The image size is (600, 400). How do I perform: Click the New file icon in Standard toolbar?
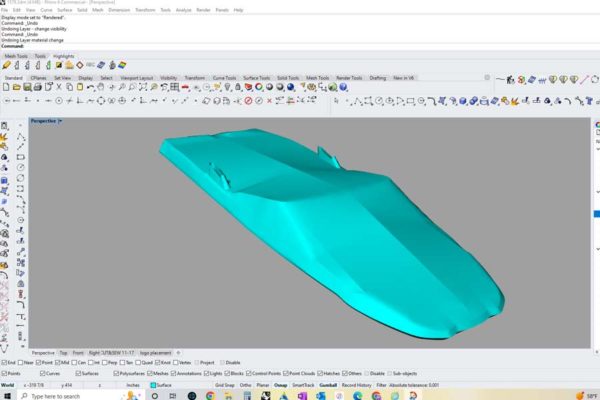7,87
